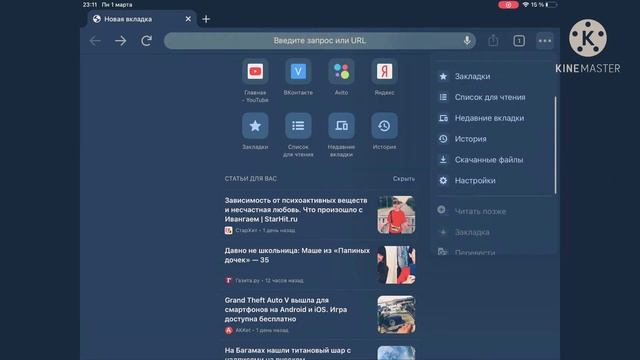The width and height of the screenshot is (640, 360).
Task: Select Читать позже menu entry
Action: (x=494, y=211)
